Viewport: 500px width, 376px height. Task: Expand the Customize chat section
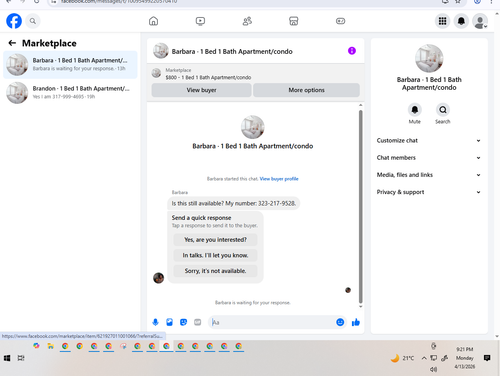pyautogui.click(x=429, y=140)
